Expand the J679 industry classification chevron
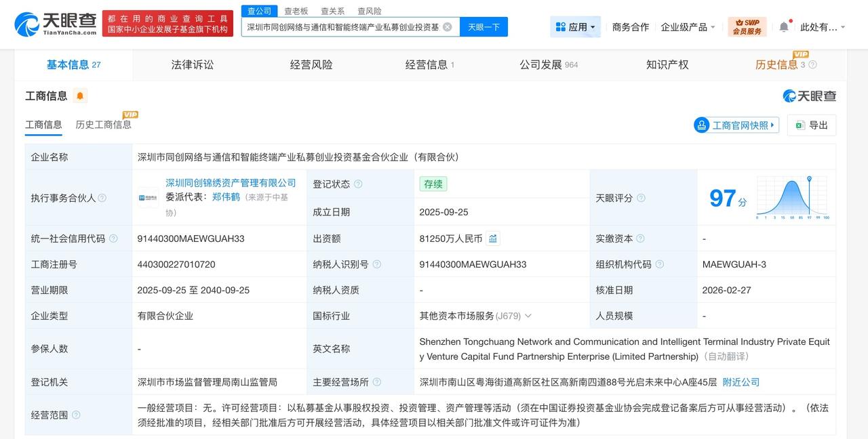This screenshot has height=439, width=868. (528, 316)
